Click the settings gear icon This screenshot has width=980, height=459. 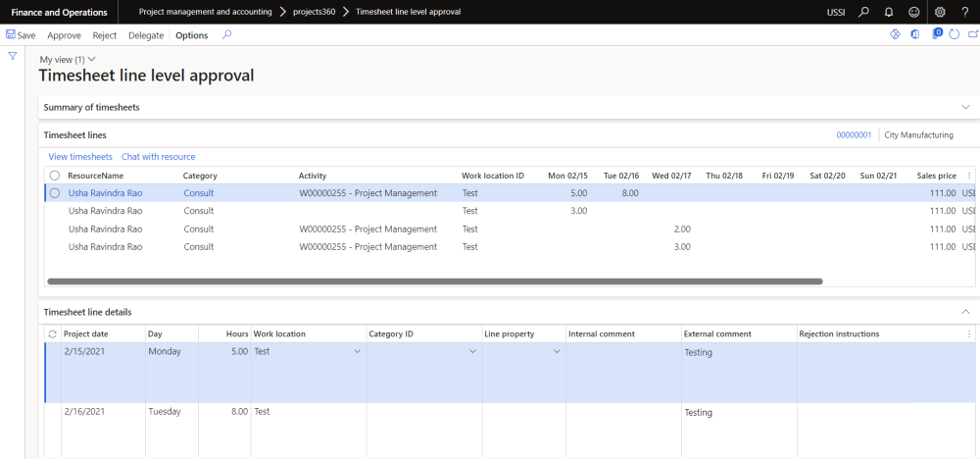tap(940, 12)
